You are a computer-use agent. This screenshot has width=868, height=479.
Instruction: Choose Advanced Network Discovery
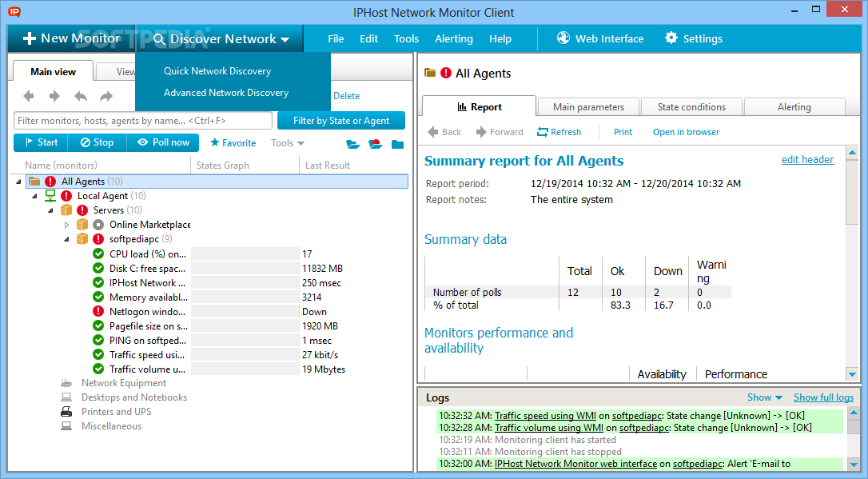click(226, 93)
